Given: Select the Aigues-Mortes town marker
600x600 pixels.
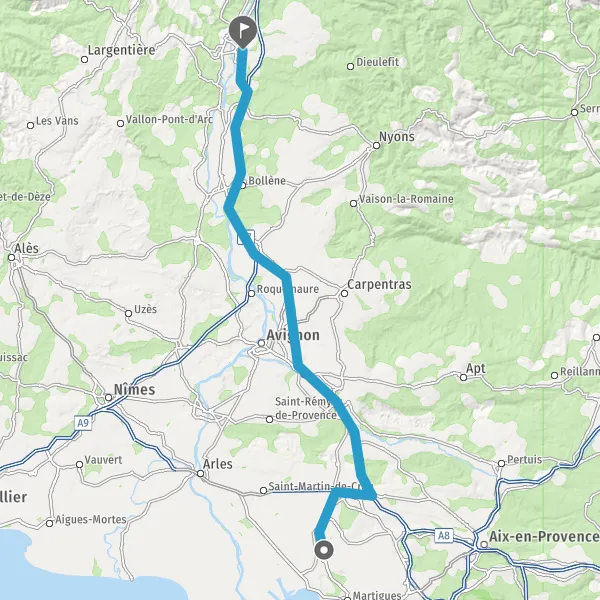Looking at the screenshot, I should click(49, 523).
